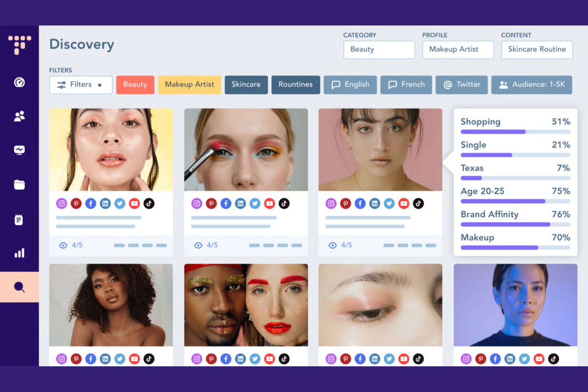
Task: Disable the French language filter
Action: 406,85
